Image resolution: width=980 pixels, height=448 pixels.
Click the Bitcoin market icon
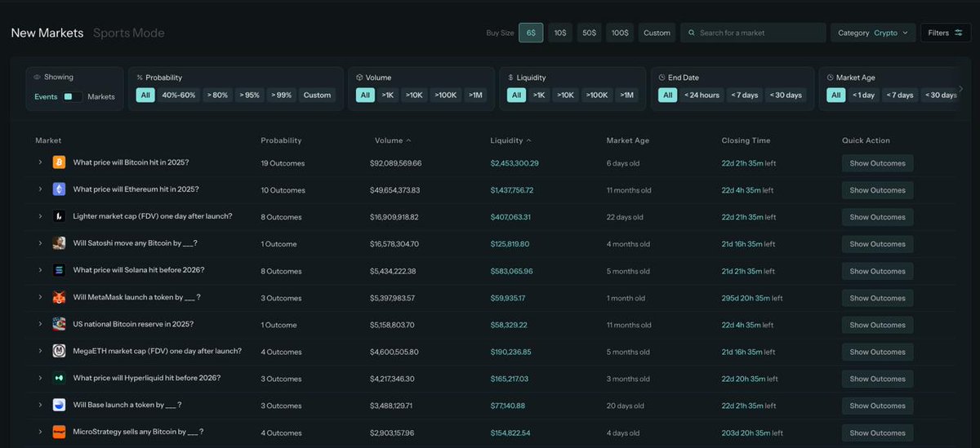59,162
